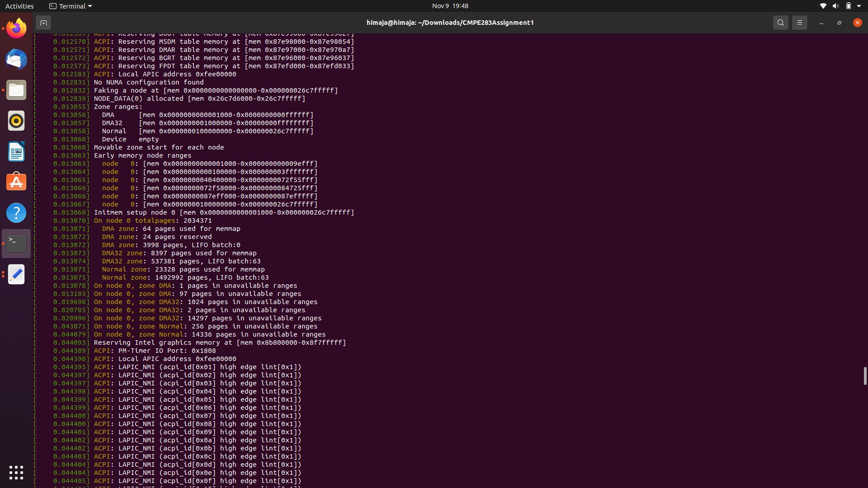Expand the system menu arrow
The height and width of the screenshot is (488, 868).
click(x=859, y=6)
